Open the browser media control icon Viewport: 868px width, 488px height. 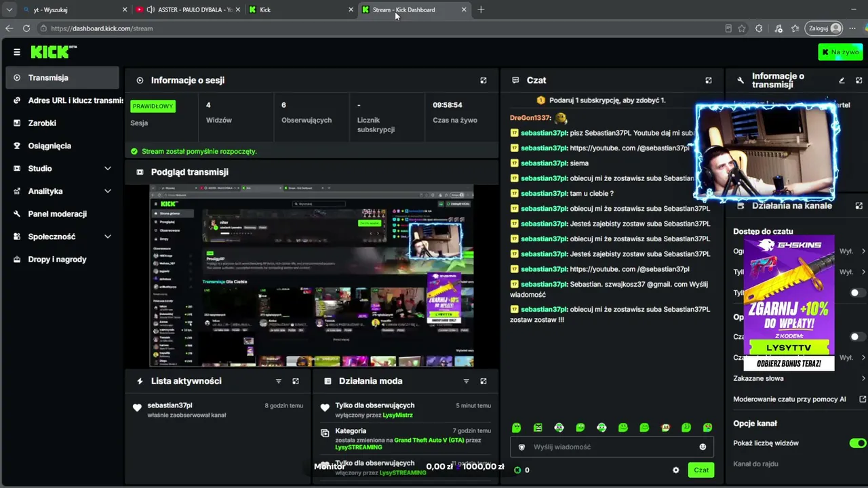[x=778, y=28]
